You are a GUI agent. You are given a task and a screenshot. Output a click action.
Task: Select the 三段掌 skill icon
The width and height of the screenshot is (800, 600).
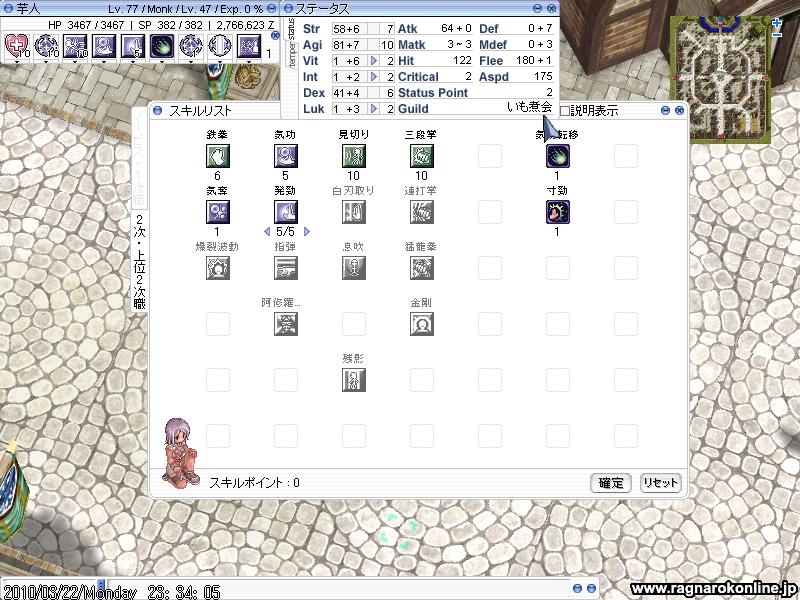pyautogui.click(x=422, y=156)
